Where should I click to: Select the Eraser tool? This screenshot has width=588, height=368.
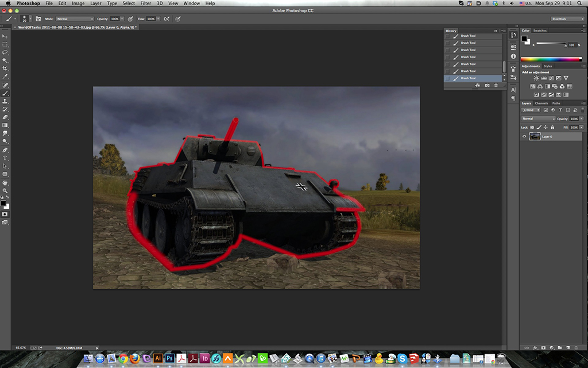coord(5,117)
